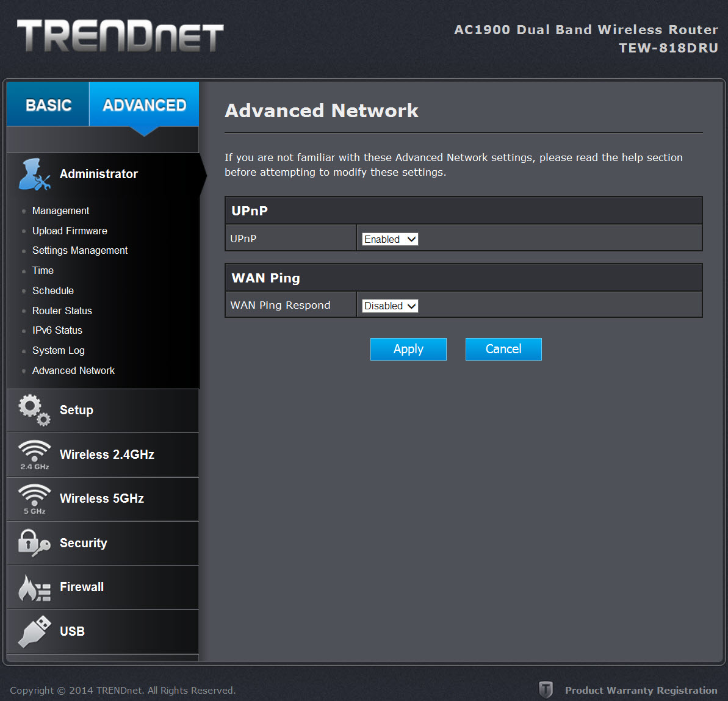Open the Administrator menu section
The width and height of the screenshot is (728, 701).
(103, 174)
